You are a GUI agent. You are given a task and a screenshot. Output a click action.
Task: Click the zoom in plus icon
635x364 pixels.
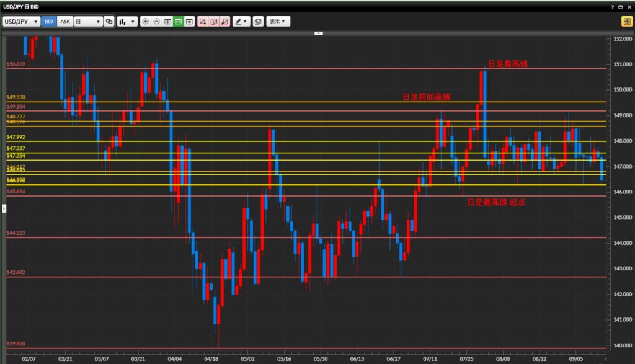tap(146, 22)
